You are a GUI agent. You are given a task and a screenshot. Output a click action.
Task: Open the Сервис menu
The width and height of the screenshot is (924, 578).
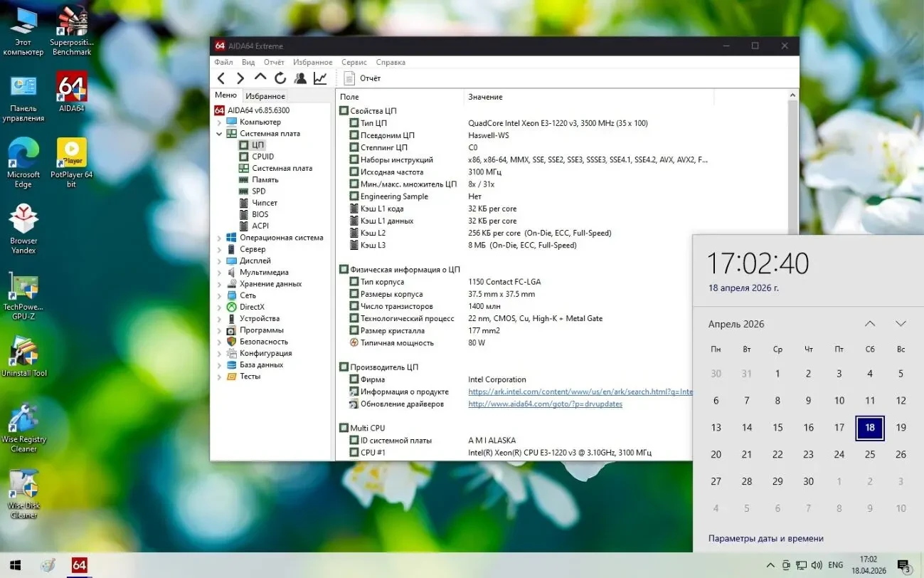[354, 62]
